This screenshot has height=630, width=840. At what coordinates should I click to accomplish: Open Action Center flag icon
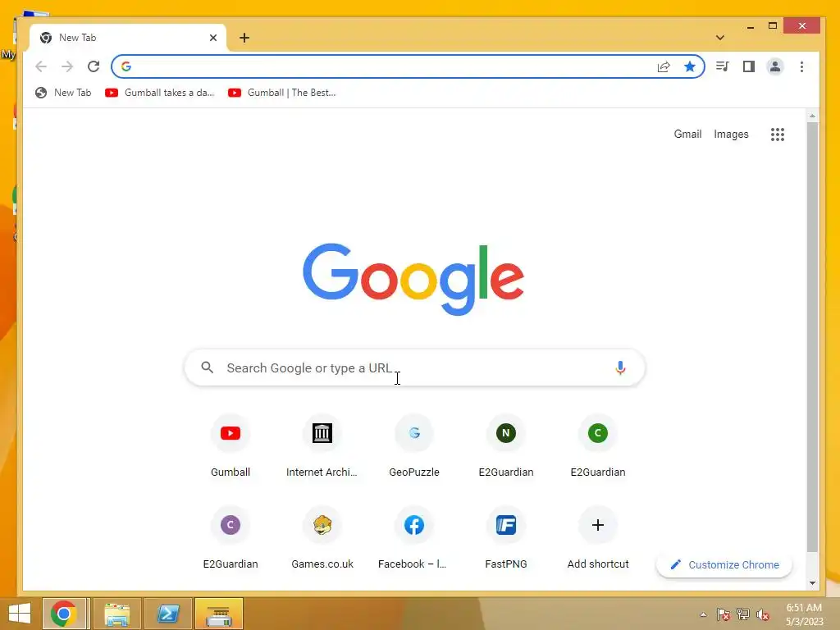point(724,614)
